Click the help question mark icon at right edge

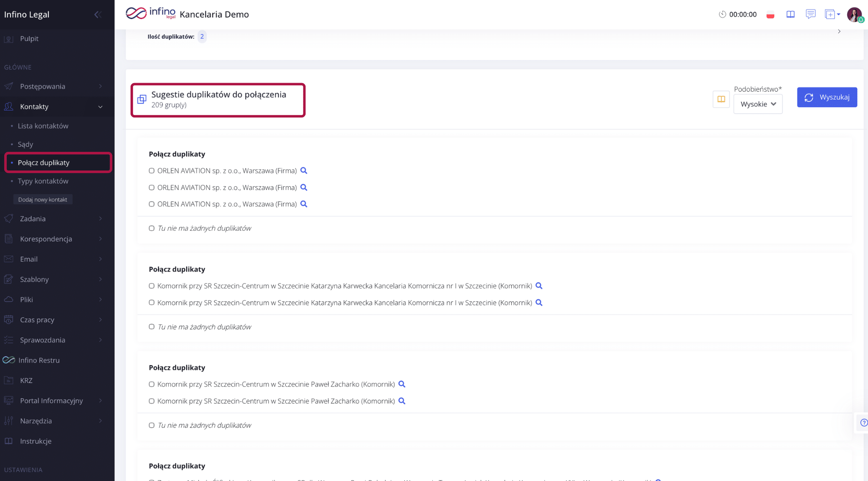point(864,422)
